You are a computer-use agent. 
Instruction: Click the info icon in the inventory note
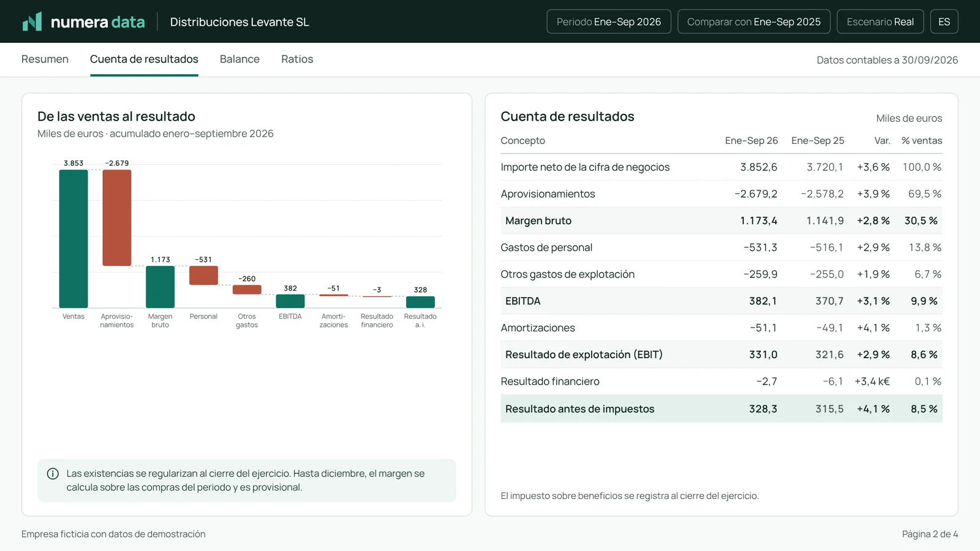click(53, 474)
